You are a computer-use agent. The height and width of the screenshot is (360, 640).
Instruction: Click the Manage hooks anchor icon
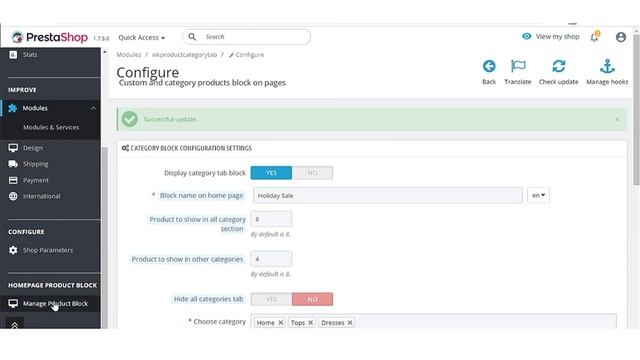tap(607, 66)
